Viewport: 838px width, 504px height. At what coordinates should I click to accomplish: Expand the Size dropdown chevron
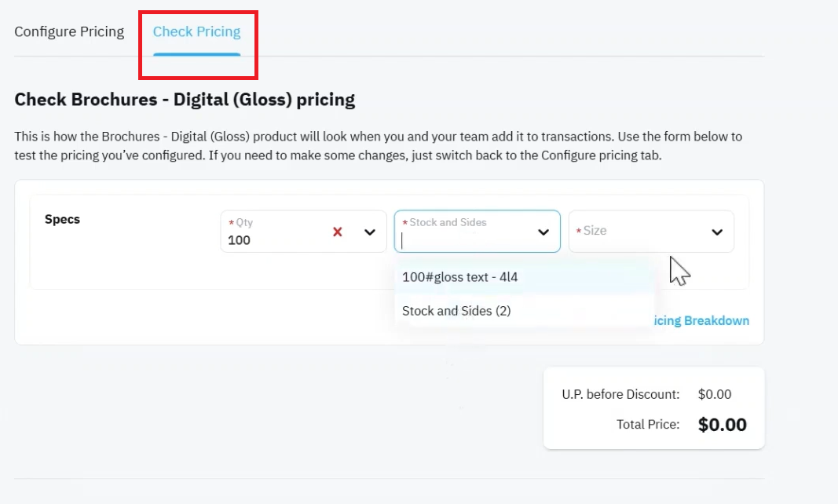tap(717, 232)
